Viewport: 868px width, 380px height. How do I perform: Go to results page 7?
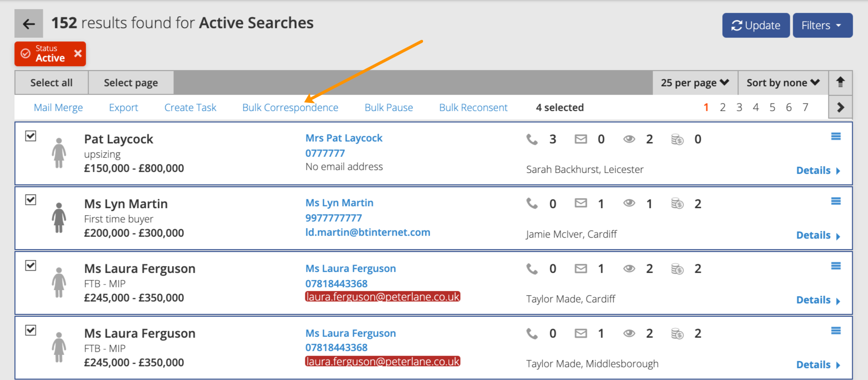[x=806, y=108]
